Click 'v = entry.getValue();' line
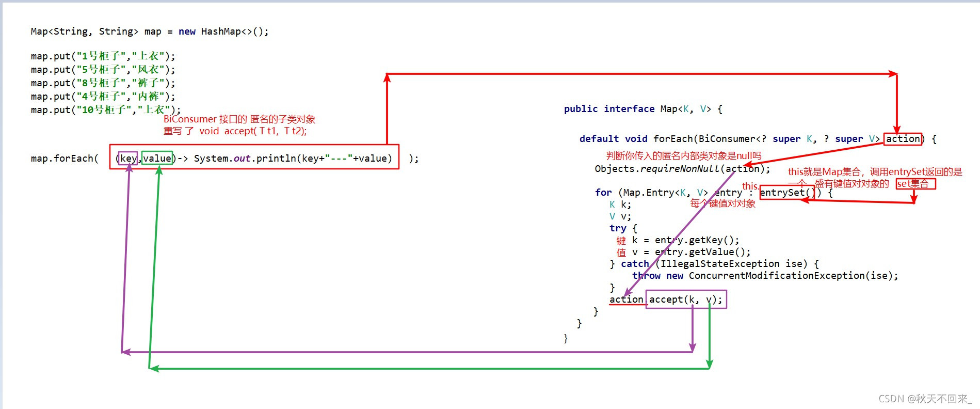The width and height of the screenshot is (980, 409). point(692,252)
